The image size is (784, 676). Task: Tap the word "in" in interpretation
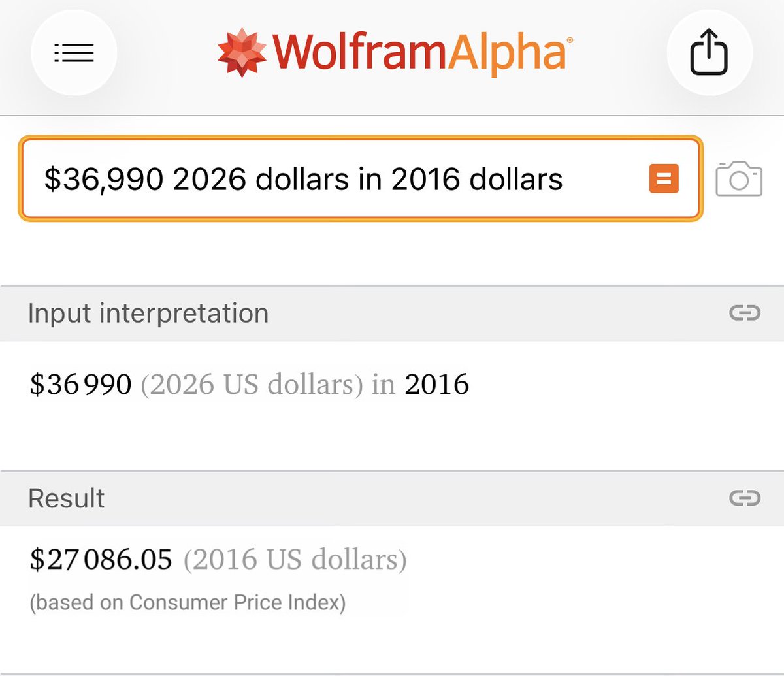tap(384, 385)
